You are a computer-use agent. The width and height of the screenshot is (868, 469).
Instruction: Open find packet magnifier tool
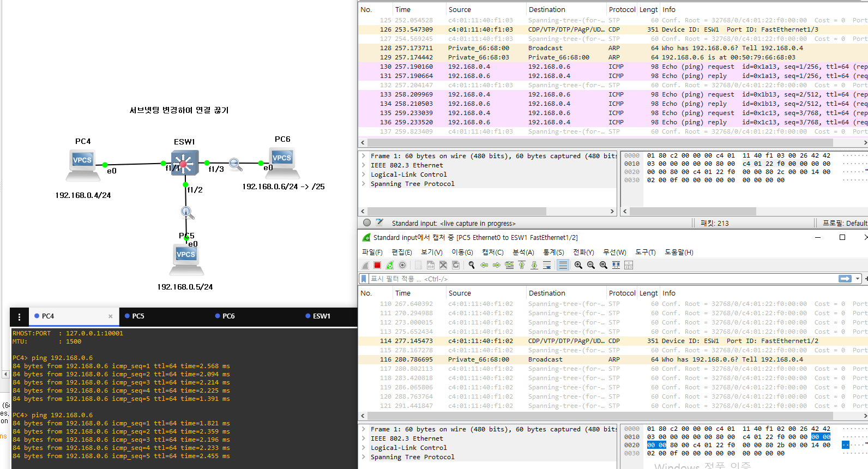(x=472, y=265)
